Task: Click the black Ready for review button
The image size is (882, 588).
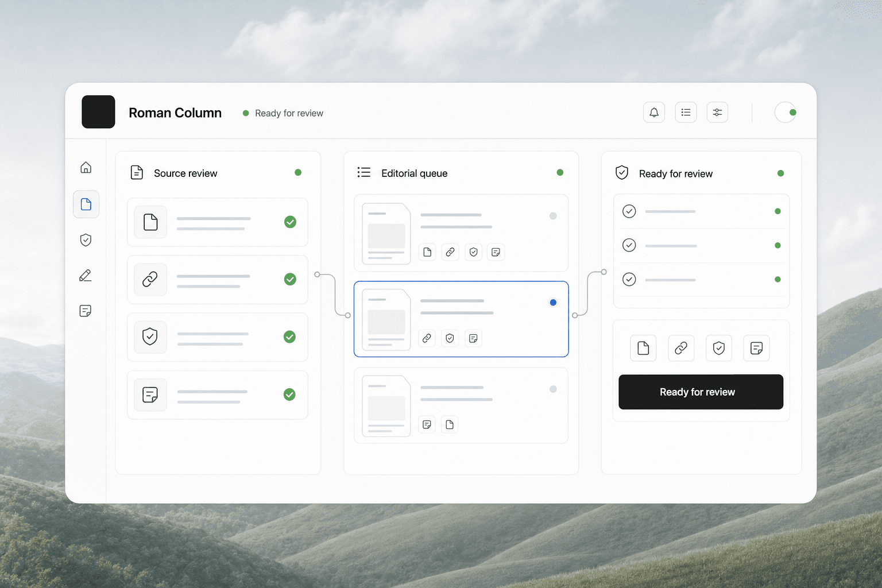Action: coord(701,392)
